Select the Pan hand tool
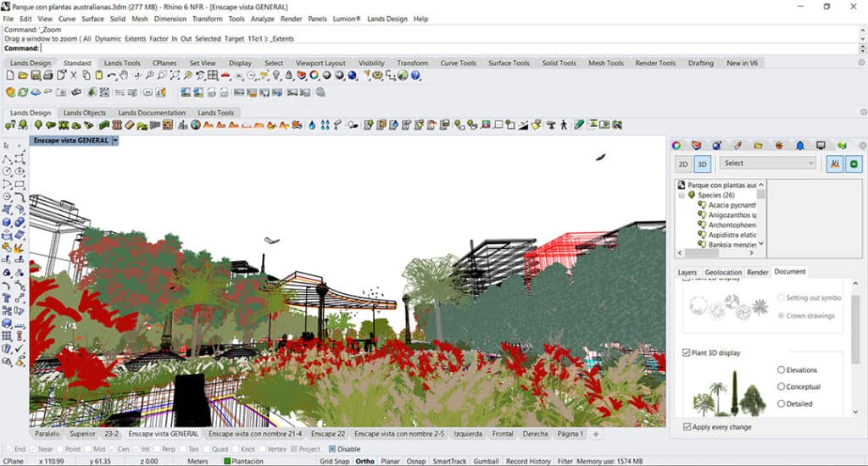 pyautogui.click(x=124, y=76)
